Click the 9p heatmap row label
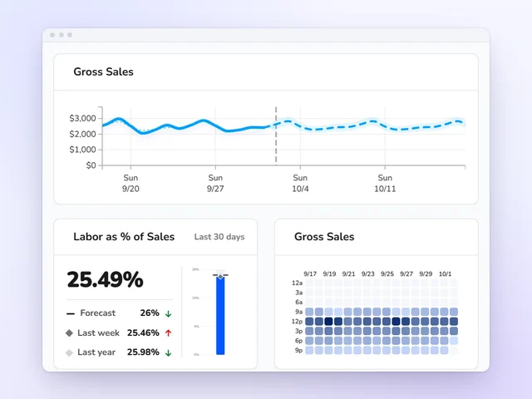The height and width of the screenshot is (399, 532). [x=299, y=350]
